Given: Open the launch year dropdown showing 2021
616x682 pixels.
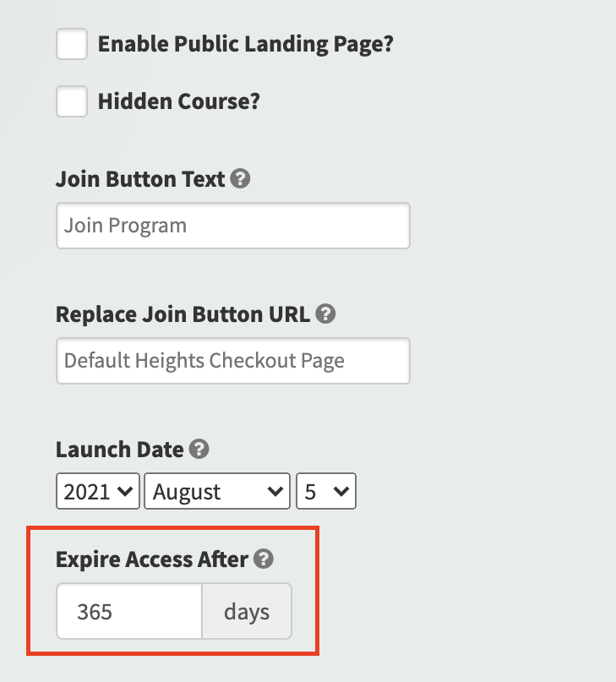Looking at the screenshot, I should (x=98, y=491).
